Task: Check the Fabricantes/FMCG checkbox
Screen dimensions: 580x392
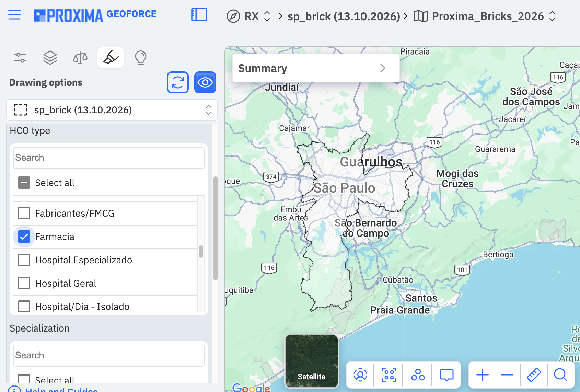Action: coord(24,213)
